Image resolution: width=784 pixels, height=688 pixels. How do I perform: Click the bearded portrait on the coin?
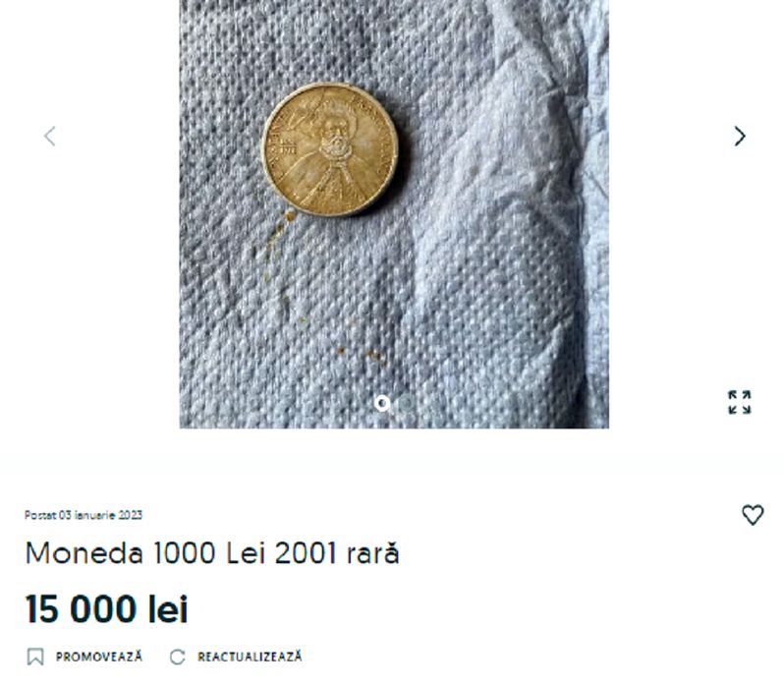[334, 136]
